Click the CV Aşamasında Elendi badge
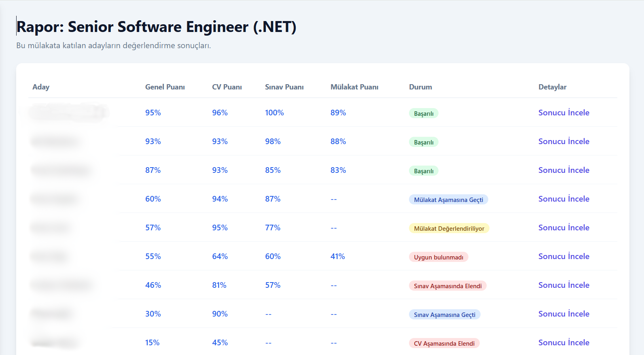 [444, 343]
